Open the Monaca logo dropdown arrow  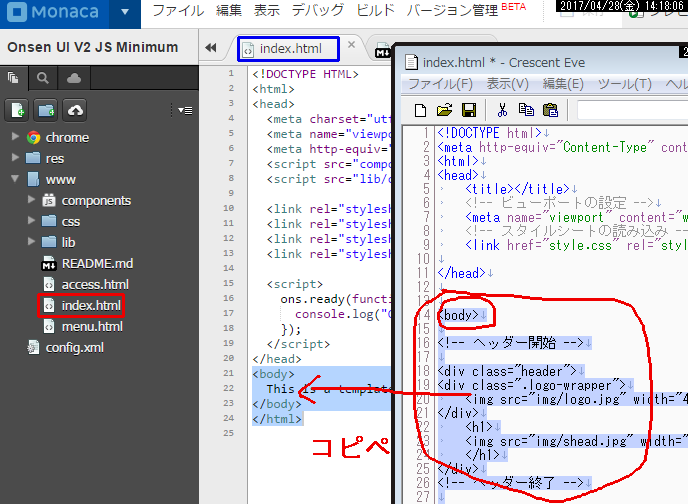coord(125,12)
